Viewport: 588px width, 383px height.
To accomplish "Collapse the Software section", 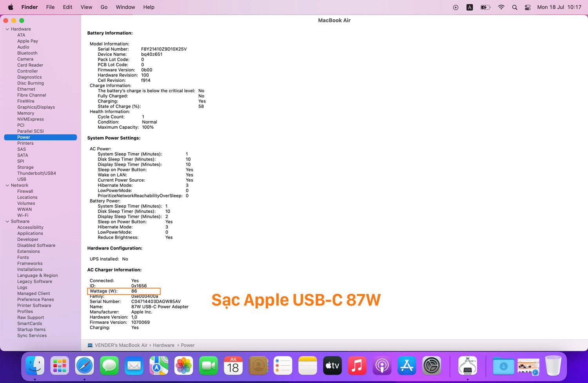I will click(7, 221).
